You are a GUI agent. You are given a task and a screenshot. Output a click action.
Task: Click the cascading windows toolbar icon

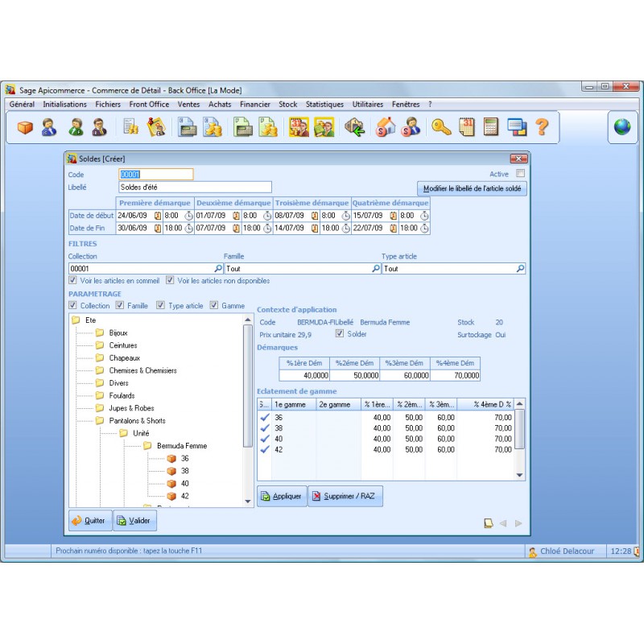tap(517, 127)
